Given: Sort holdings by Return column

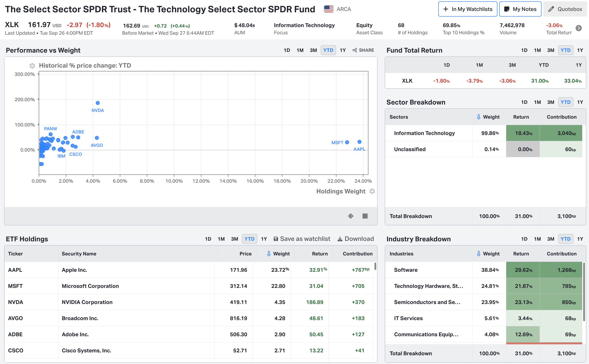Looking at the screenshot, I should click(x=320, y=253).
